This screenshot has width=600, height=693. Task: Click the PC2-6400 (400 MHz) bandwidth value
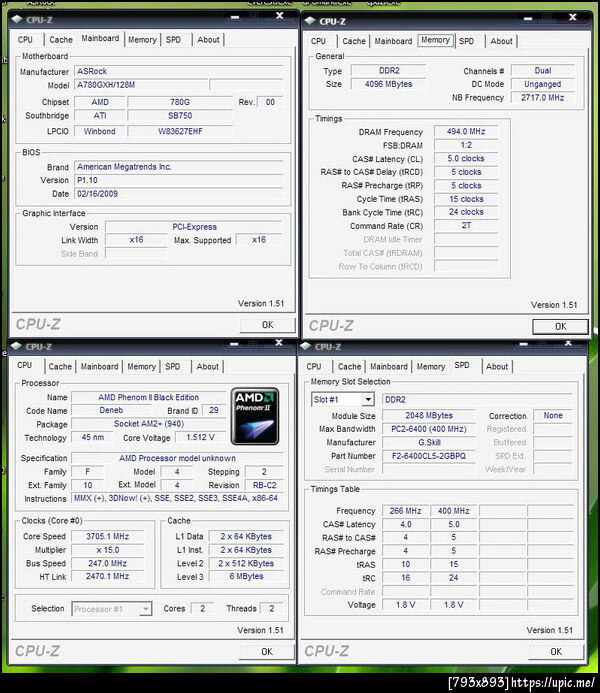pyautogui.click(x=429, y=429)
